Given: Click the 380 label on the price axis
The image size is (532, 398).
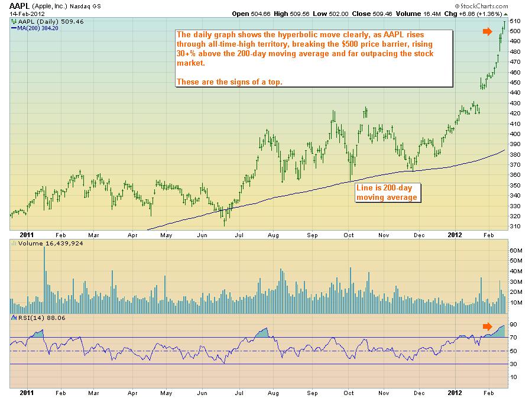Looking at the screenshot, I should click(x=515, y=155).
